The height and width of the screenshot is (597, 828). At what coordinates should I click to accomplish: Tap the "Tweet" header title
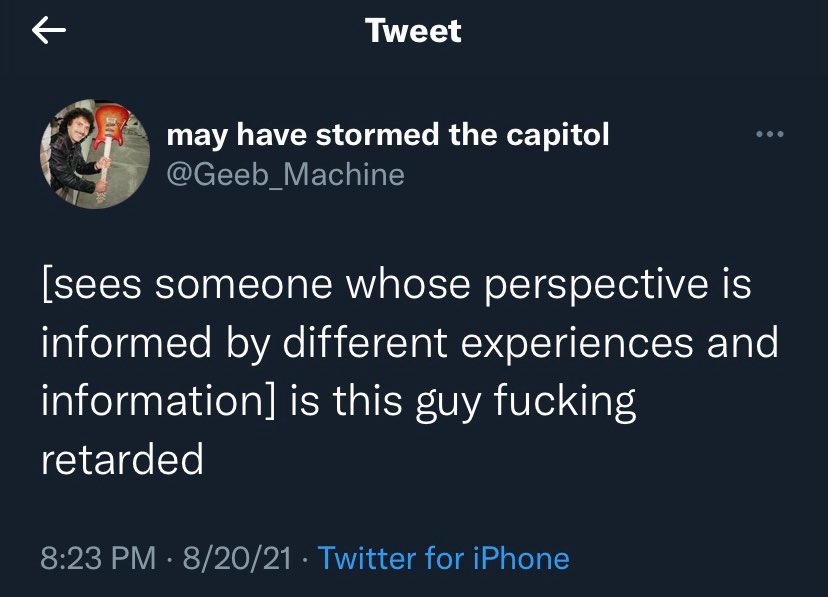click(413, 31)
